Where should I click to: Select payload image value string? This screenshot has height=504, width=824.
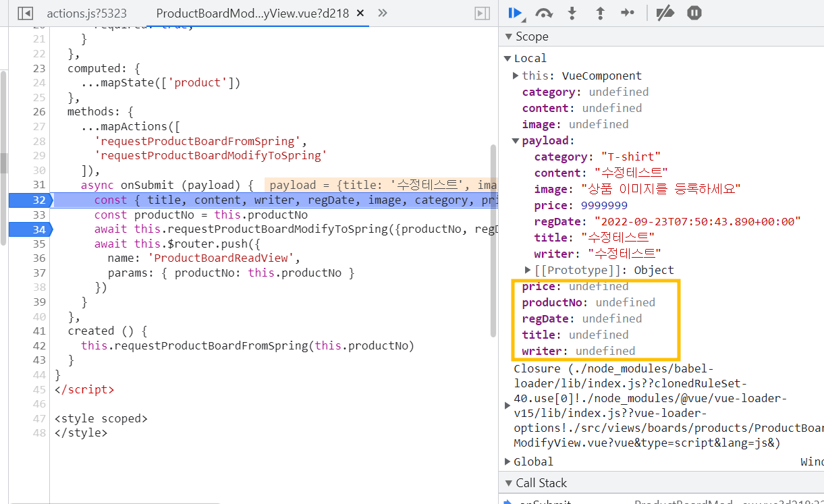(x=661, y=189)
